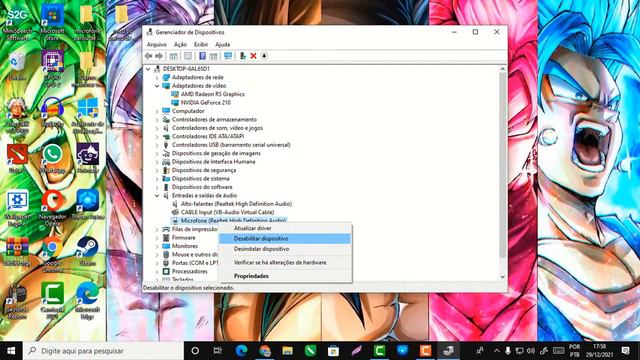Click the green update driver toolbar icon

(242, 56)
